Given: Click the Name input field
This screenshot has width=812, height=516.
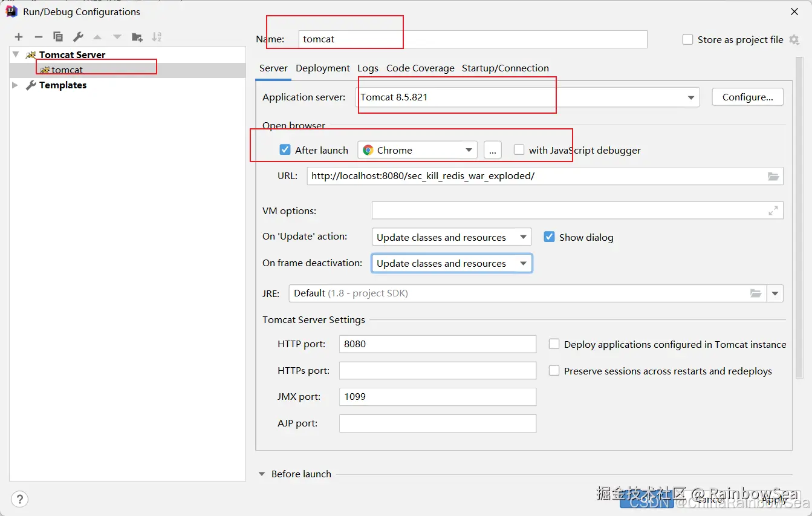Looking at the screenshot, I should [473, 39].
